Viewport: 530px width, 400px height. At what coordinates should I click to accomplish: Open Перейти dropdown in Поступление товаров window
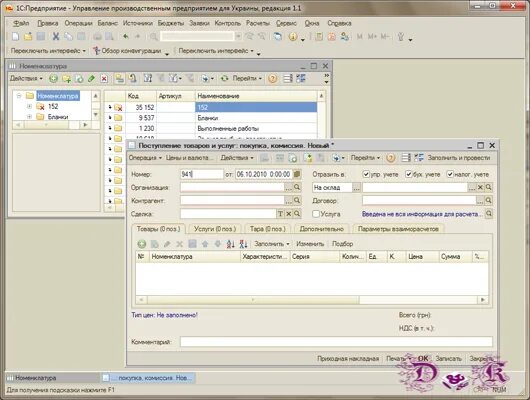pos(365,158)
